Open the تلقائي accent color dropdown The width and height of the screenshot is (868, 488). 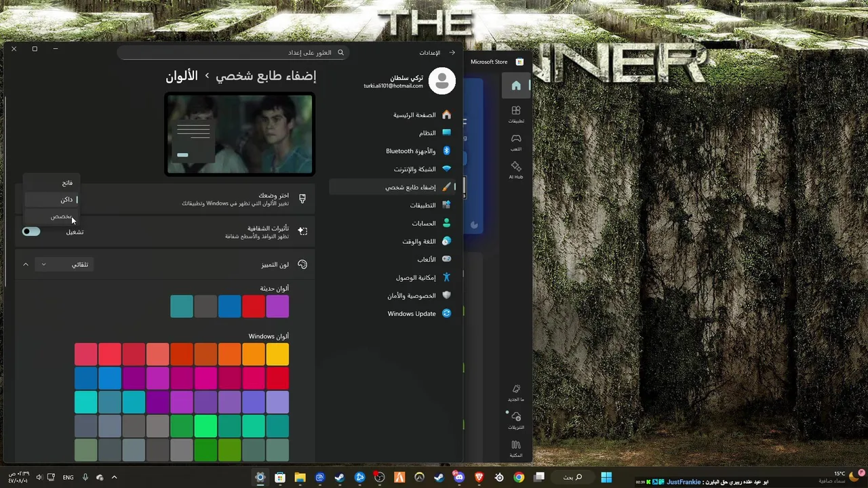[x=64, y=264]
